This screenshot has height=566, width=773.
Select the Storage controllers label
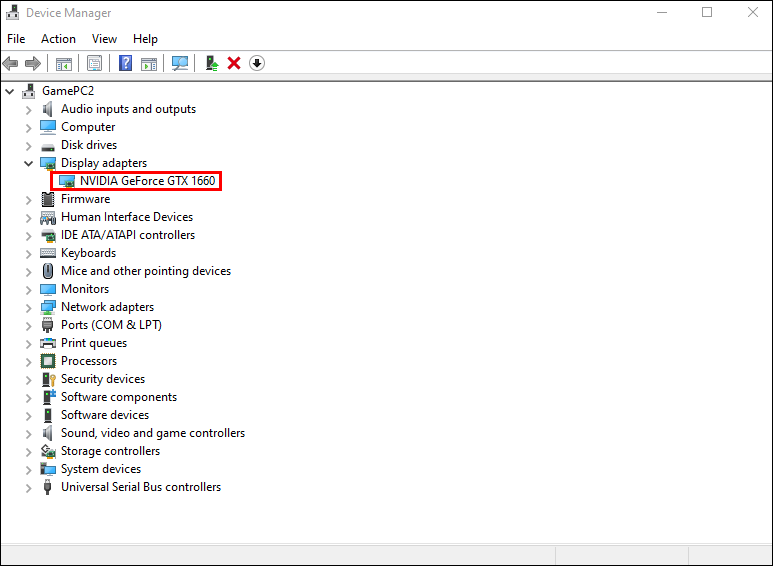(x=110, y=451)
